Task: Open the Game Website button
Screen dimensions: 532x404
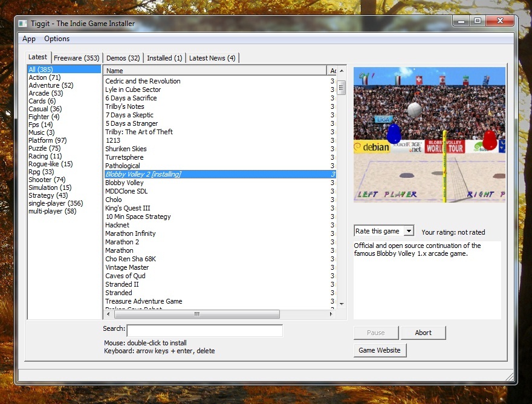Action: (x=380, y=350)
